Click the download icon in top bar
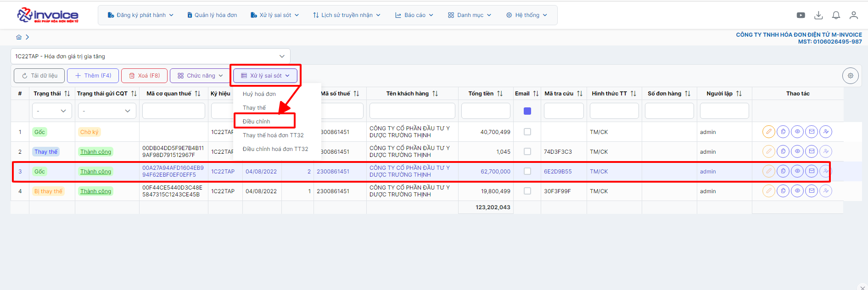Screen dimensions: 868x290 tap(818, 15)
